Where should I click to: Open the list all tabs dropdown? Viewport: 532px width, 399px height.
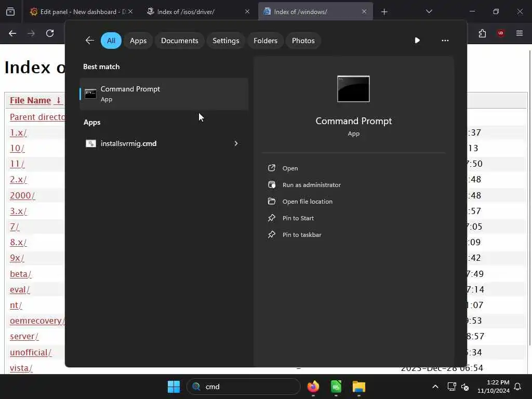(429, 12)
